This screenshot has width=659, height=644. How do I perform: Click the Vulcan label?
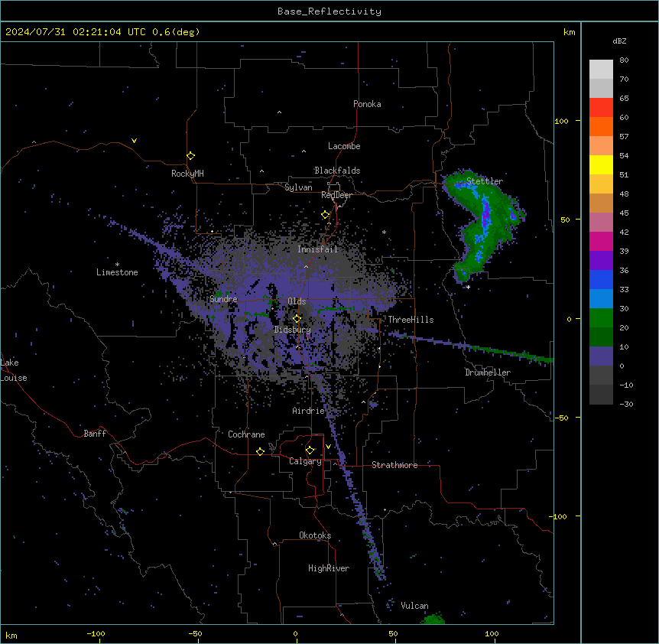pyautogui.click(x=415, y=606)
